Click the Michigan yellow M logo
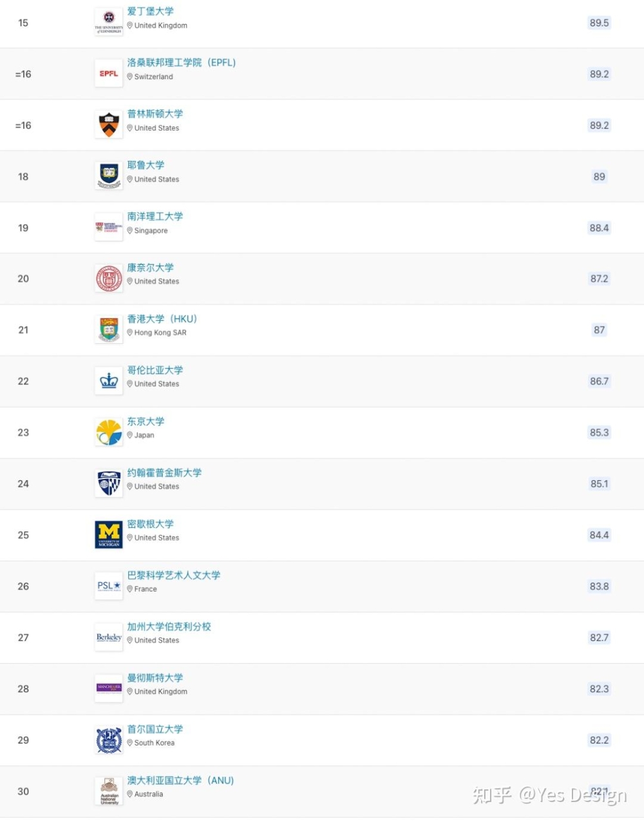This screenshot has height=824, width=644. 109,535
